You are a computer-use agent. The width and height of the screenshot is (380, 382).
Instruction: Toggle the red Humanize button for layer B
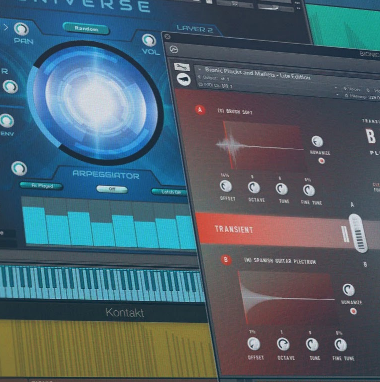[354, 311]
